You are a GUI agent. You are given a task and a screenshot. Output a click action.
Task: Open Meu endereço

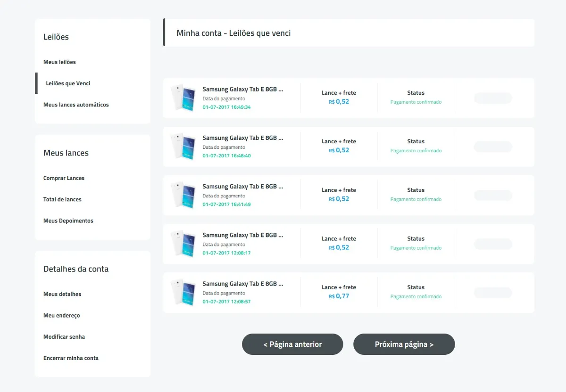click(x=62, y=315)
